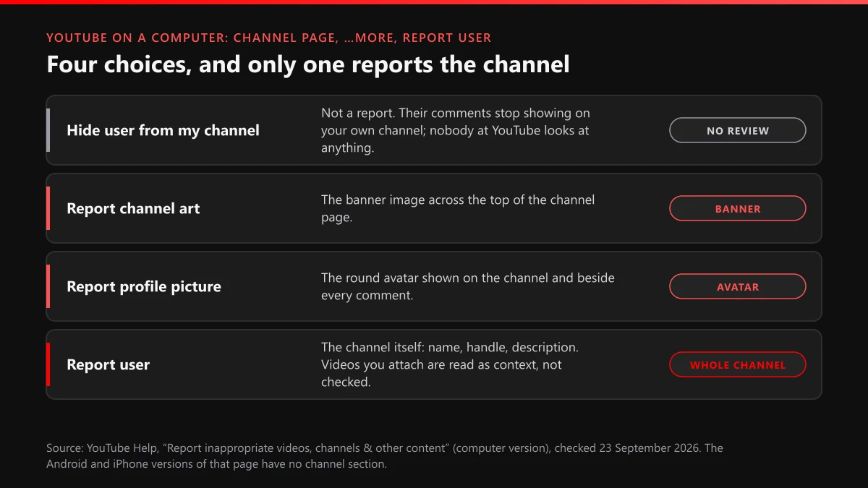Image resolution: width=868 pixels, height=488 pixels.
Task: Click the BANNER pill label
Action: (737, 209)
